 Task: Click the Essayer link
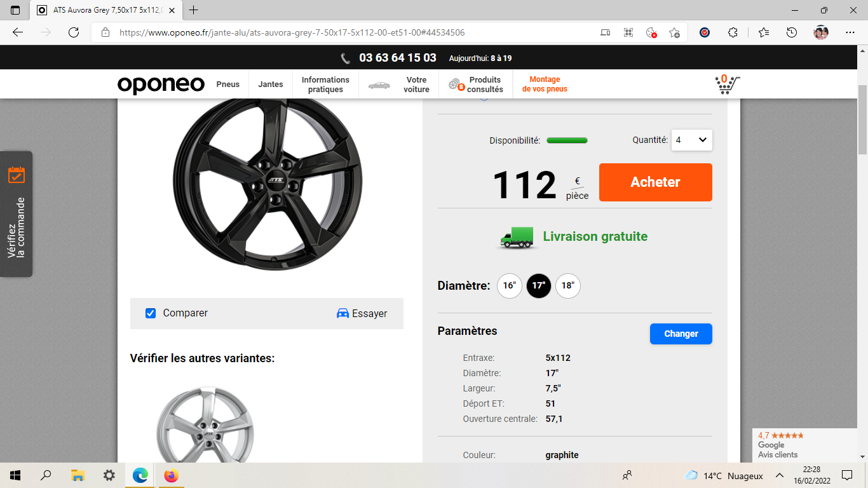[x=369, y=313]
